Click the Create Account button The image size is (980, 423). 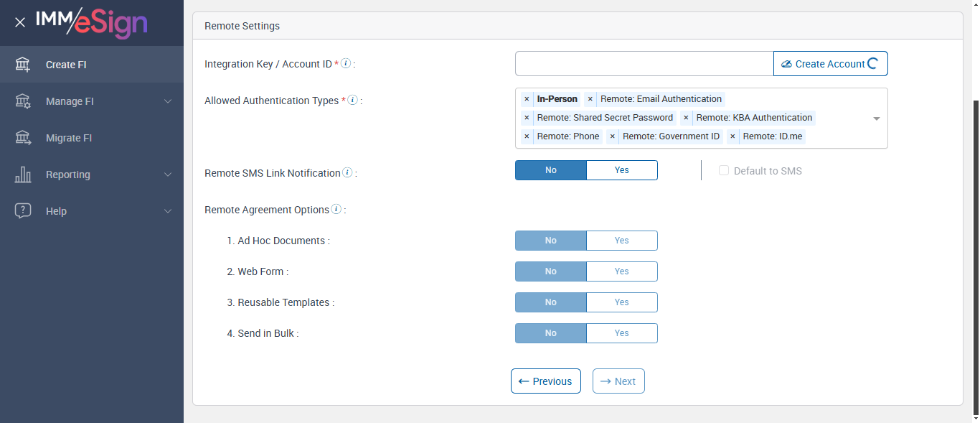click(x=829, y=64)
